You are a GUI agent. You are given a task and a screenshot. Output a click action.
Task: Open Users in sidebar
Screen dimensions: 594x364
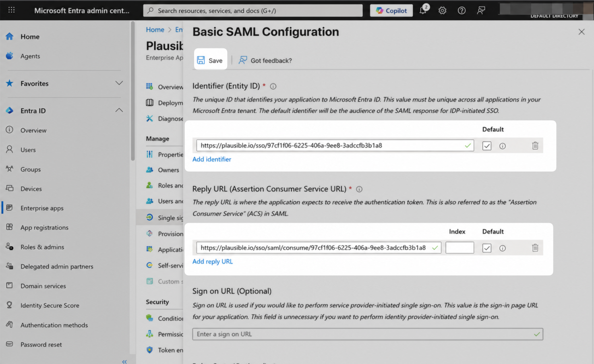click(28, 150)
